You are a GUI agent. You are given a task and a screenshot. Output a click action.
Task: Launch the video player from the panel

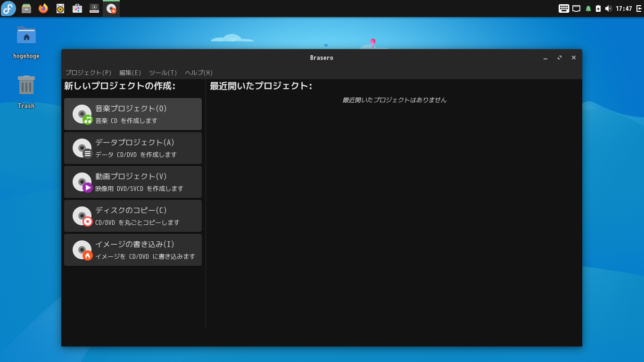tap(94, 8)
